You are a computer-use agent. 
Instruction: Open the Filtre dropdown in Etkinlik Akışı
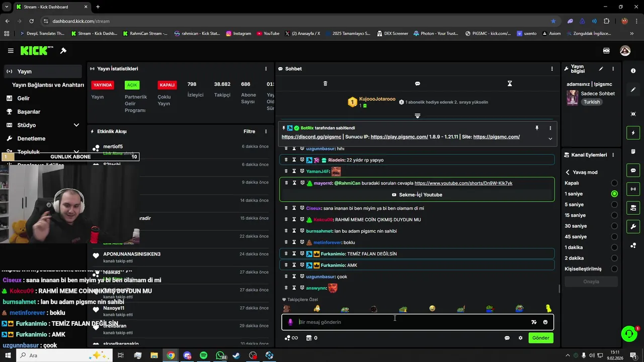point(249,132)
